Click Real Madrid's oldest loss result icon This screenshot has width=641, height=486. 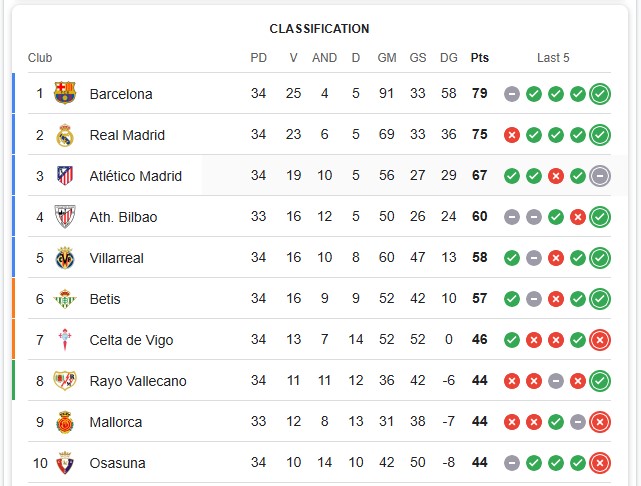[x=512, y=135]
